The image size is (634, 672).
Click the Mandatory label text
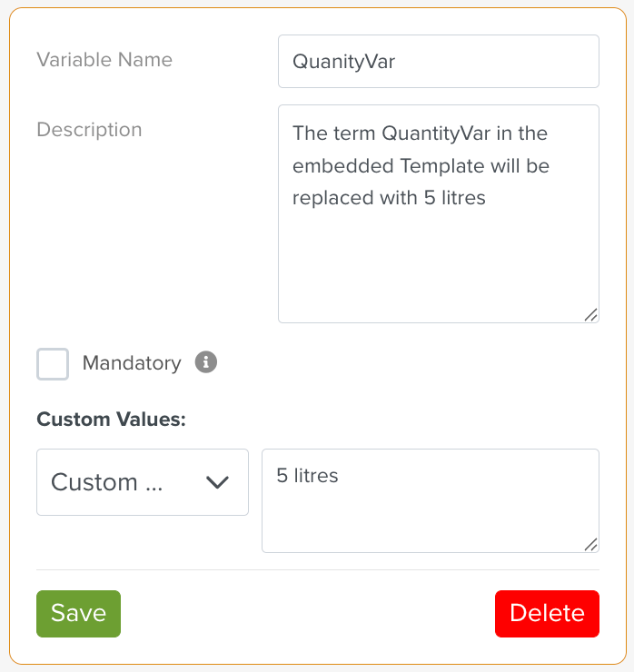click(x=132, y=363)
